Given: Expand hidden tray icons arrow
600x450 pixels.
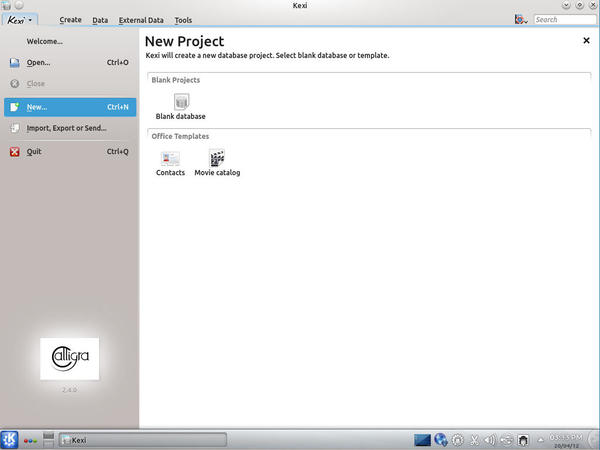Looking at the screenshot, I should [x=540, y=440].
